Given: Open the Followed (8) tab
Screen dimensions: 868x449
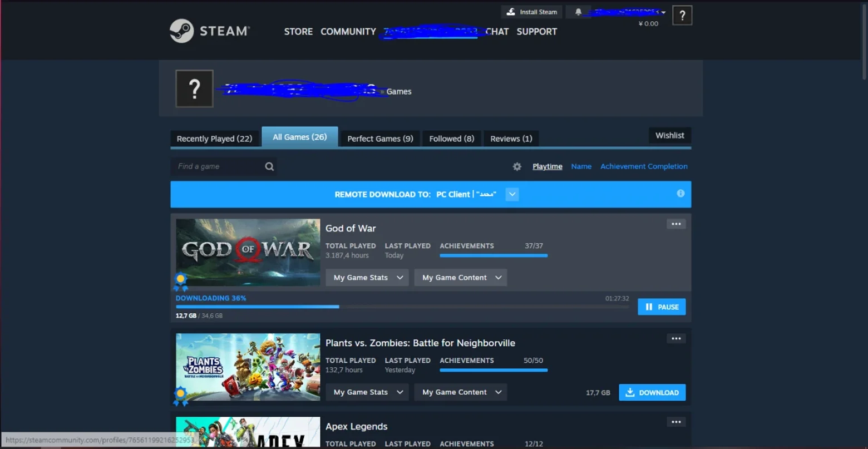Looking at the screenshot, I should point(452,139).
